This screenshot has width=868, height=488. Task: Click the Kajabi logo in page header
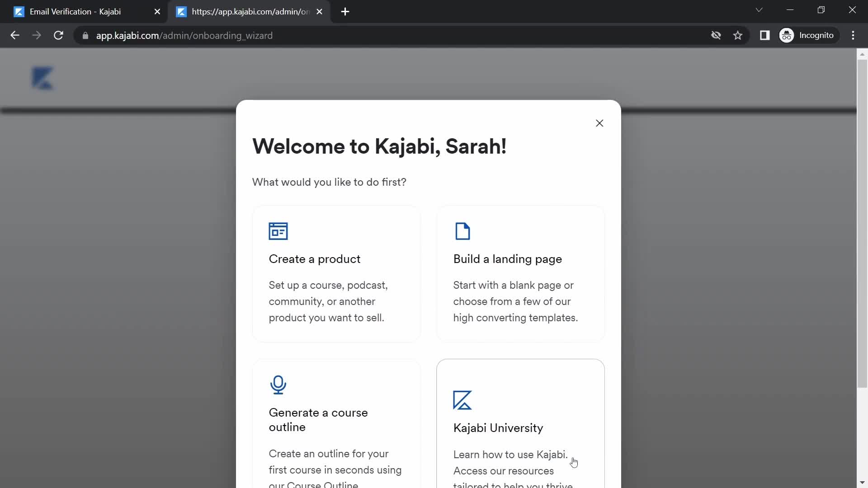(43, 78)
